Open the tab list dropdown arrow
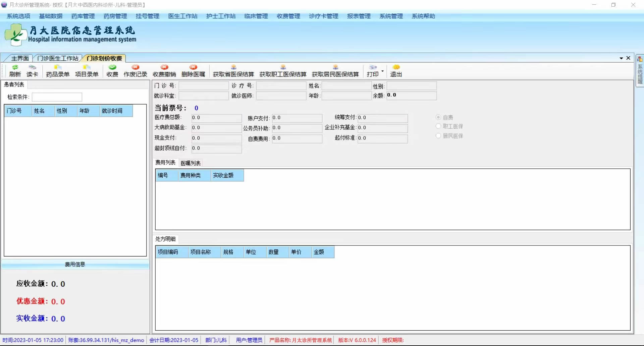Screen dimensions: 644x346 click(x=621, y=58)
